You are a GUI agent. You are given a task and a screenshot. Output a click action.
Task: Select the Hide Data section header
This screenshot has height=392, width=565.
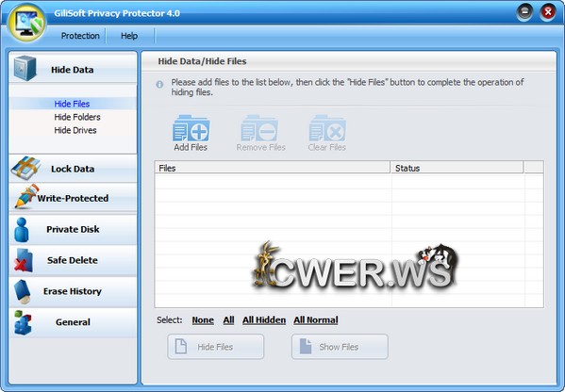point(73,68)
